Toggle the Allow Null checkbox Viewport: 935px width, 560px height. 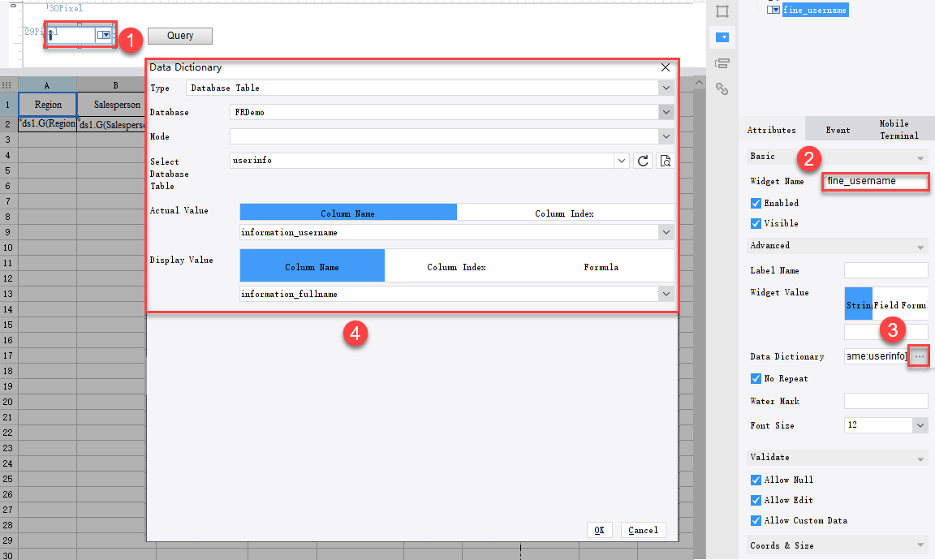(756, 480)
